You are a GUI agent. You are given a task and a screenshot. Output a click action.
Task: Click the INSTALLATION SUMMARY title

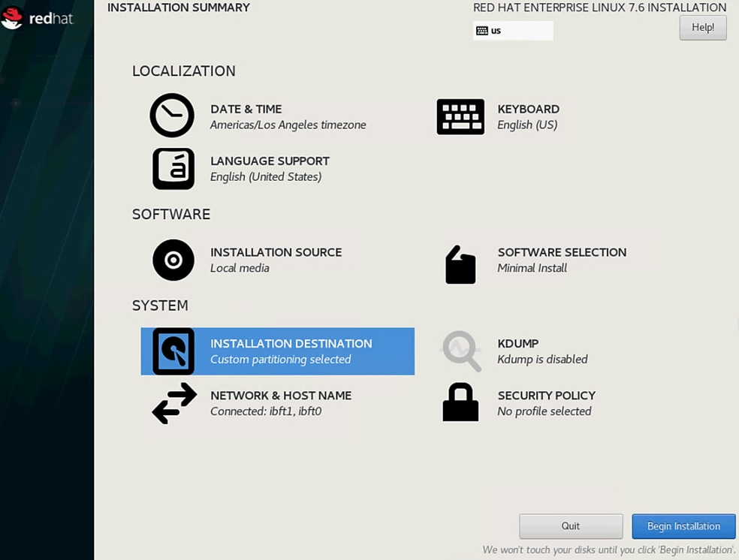[179, 8]
